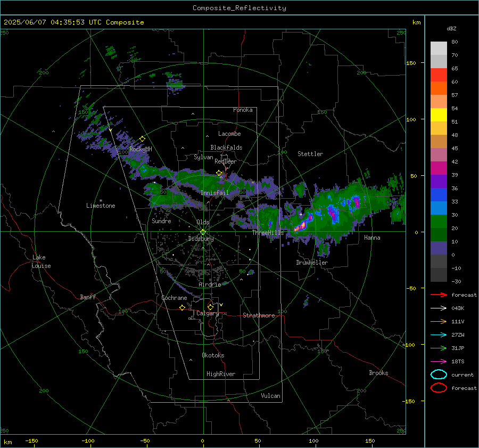This screenshot has width=479, height=448.
Task: Click the yellow diamond marker above Calgary
Action: coord(210,307)
